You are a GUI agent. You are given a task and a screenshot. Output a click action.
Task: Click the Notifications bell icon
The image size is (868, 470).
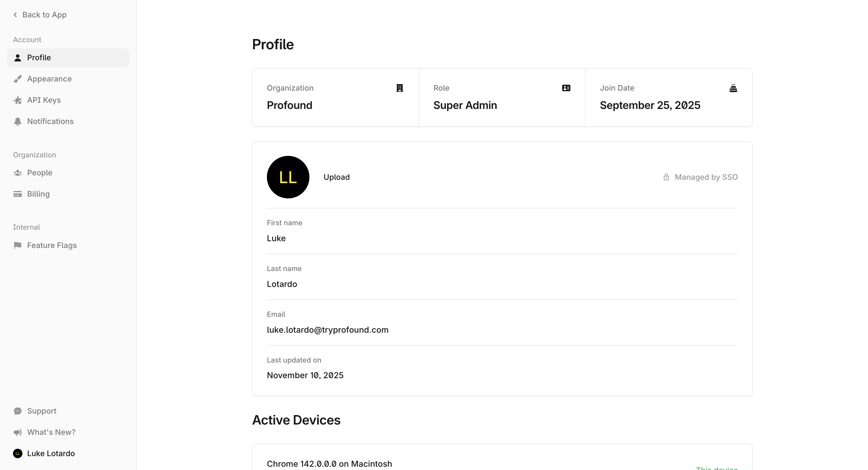click(17, 121)
